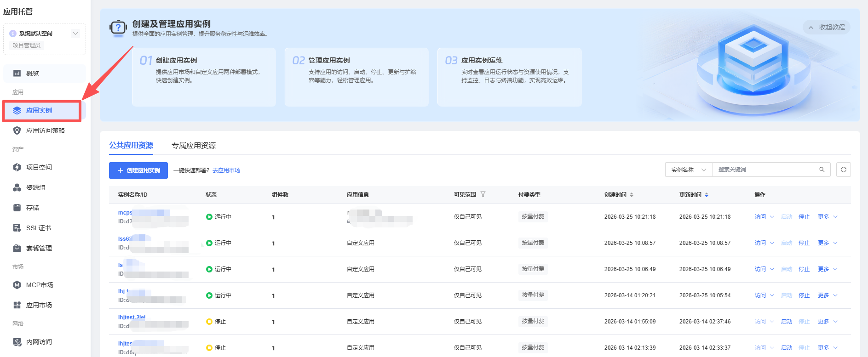
Task: Open 概览 overview icon in sidebar
Action: tap(17, 74)
